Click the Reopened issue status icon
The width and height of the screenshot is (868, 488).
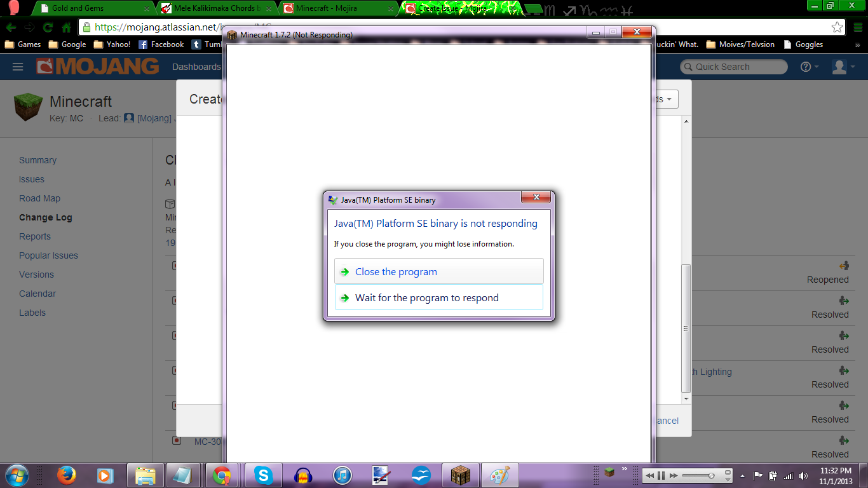click(844, 266)
